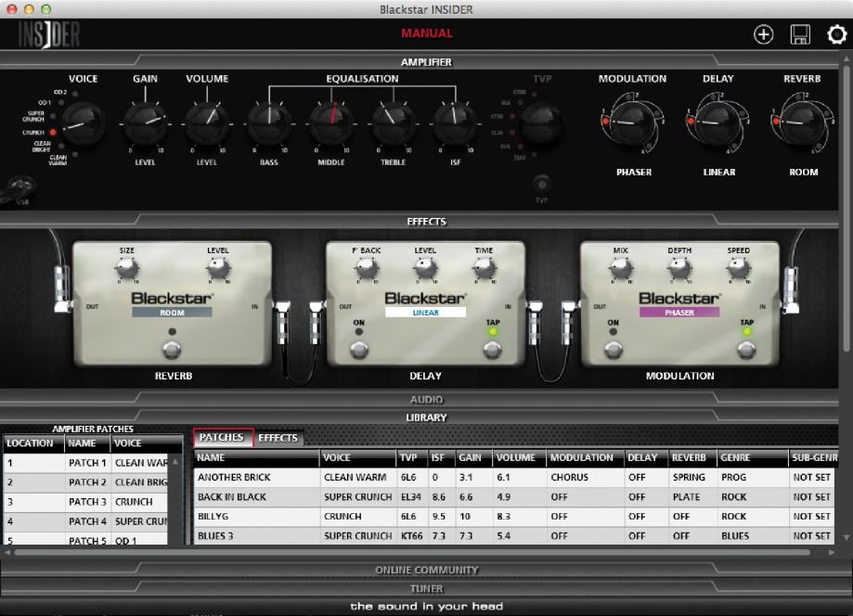Click the plus icon in the header

(763, 34)
